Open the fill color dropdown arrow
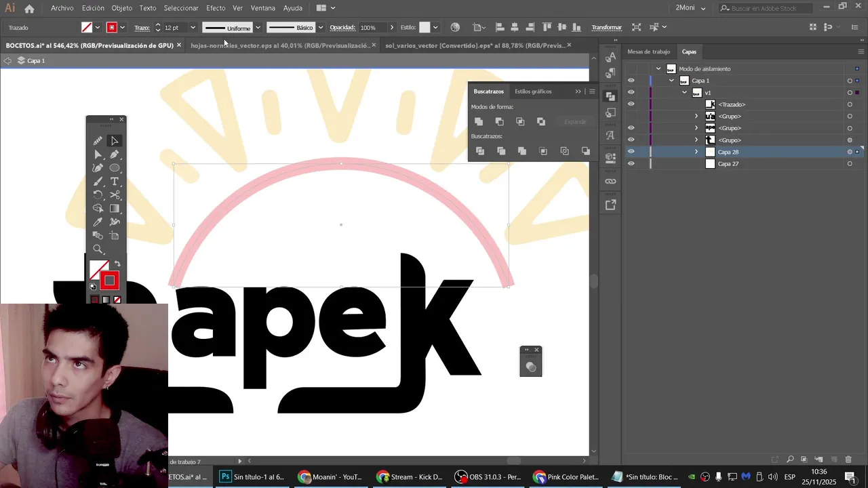This screenshot has height=488, width=868. [98, 27]
